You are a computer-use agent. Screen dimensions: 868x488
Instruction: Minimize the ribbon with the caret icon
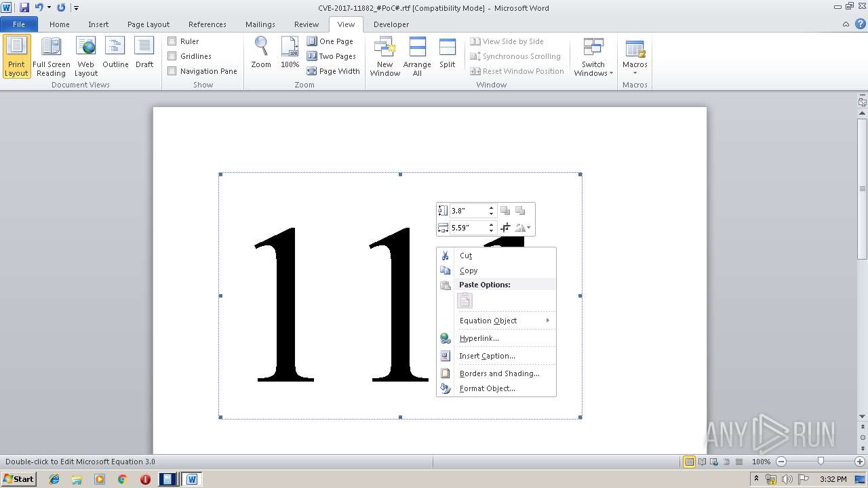tap(846, 24)
